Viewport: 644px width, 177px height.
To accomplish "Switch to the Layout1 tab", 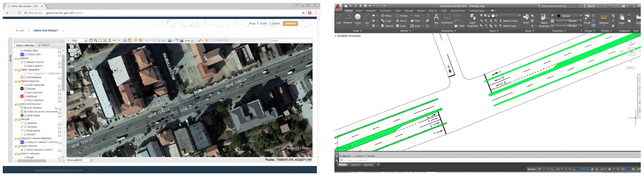I will click(x=355, y=165).
